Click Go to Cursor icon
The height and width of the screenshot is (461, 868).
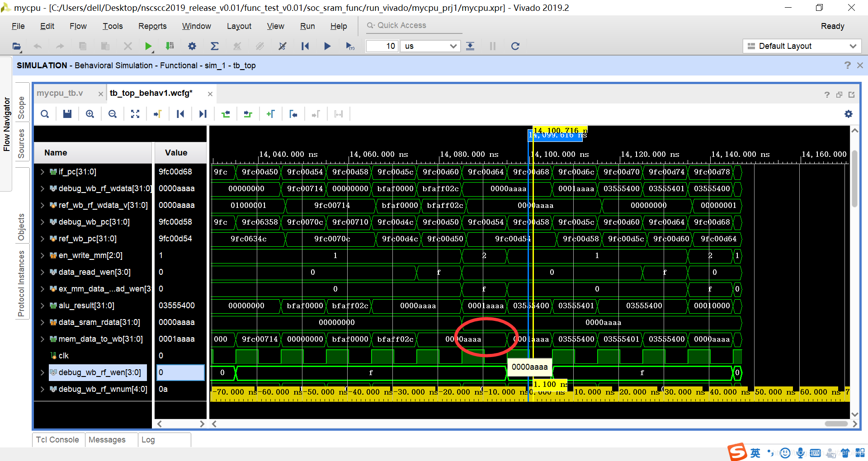(158, 114)
